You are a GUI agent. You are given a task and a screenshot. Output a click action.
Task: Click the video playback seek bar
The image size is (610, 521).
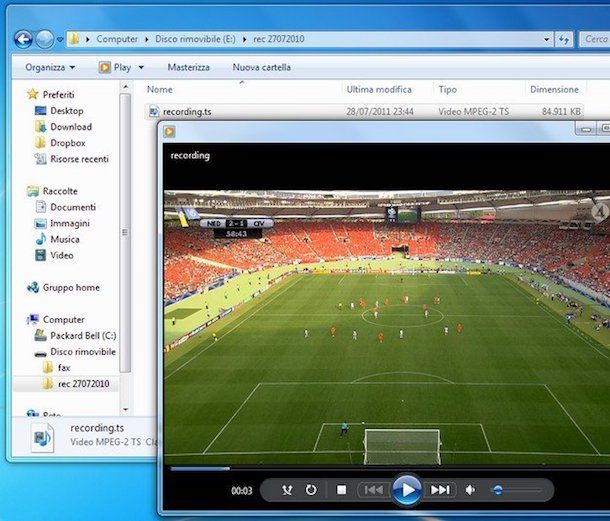click(x=390, y=468)
